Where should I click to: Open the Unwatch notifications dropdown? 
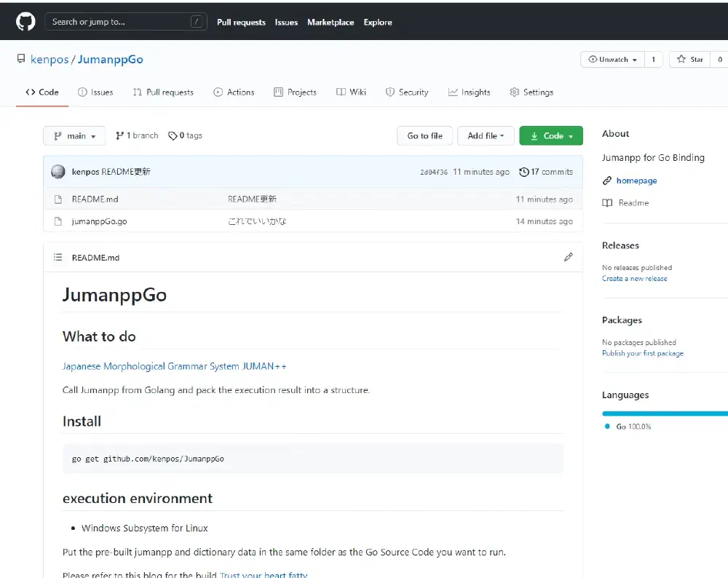[612, 60]
